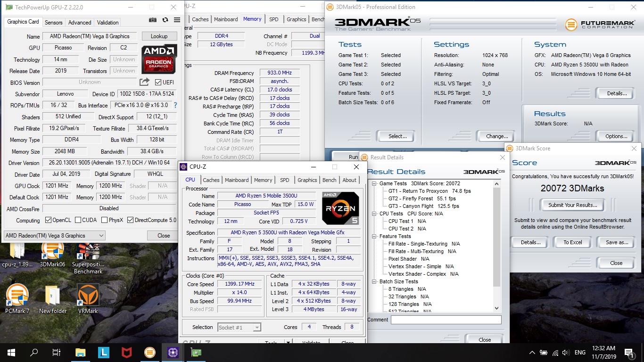The width and height of the screenshot is (644, 362).
Task: Open the 3DMark06 desktop shortcut
Action: [x=52, y=255]
